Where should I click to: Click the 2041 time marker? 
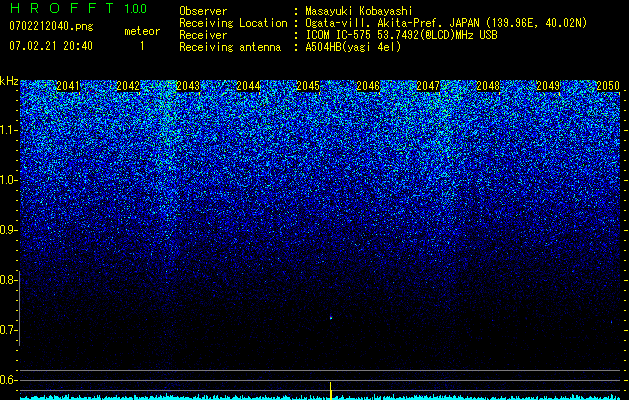point(68,86)
